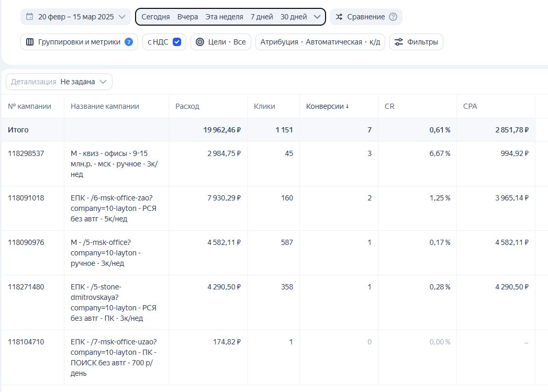Toggle the с НДС checkbox
548x392 pixels.
(177, 42)
